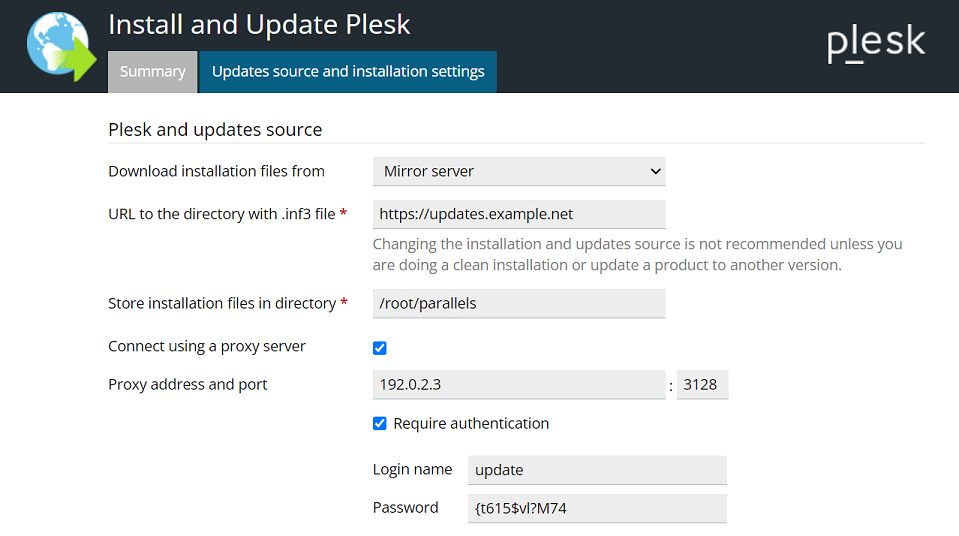Click the Proxy address and port label
Image resolution: width=959 pixels, height=536 pixels.
[x=188, y=384]
